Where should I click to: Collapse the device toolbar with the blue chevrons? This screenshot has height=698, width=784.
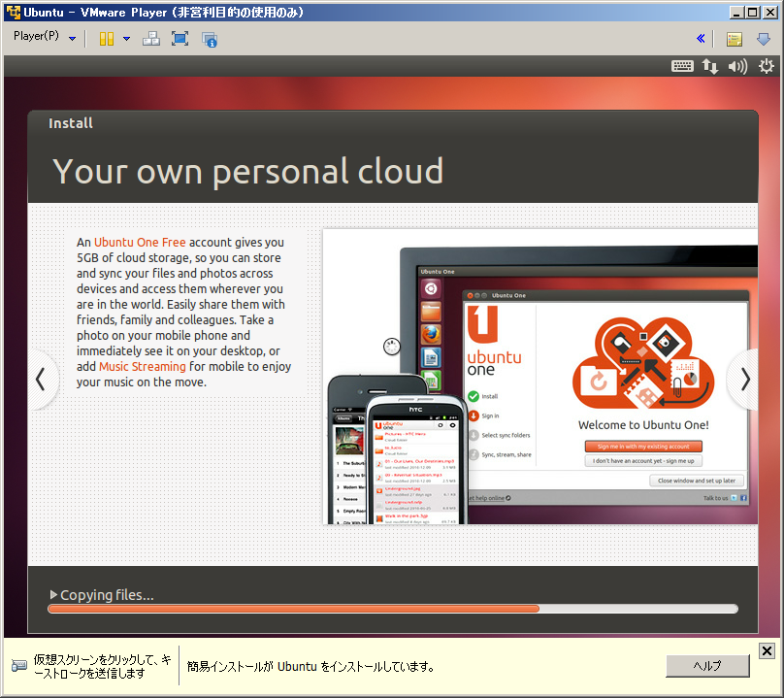coord(701,38)
